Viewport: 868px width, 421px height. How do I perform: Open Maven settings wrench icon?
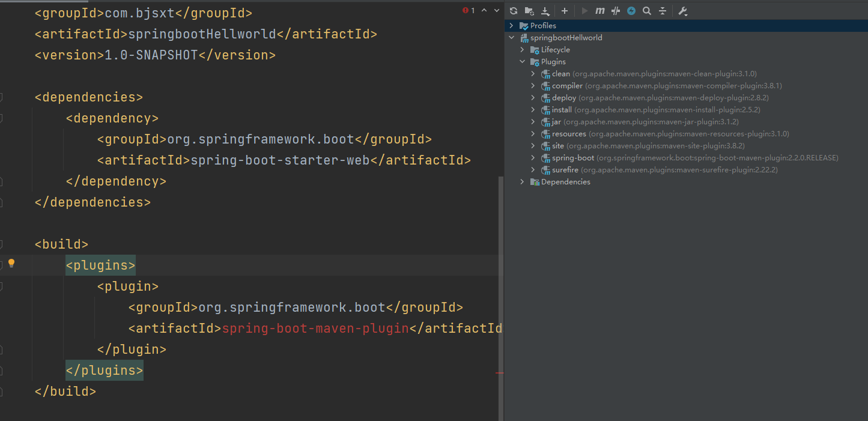pyautogui.click(x=682, y=11)
